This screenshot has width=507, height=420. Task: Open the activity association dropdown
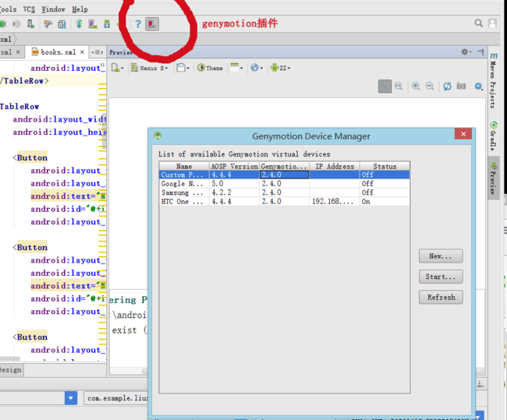236,68
